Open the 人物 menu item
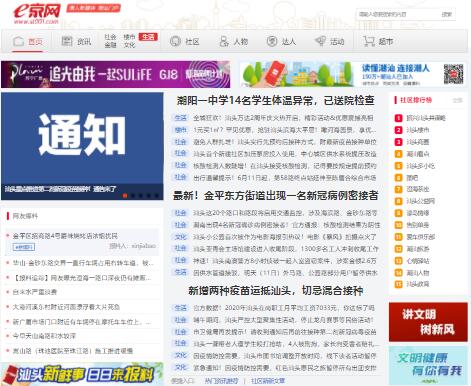The image size is (471, 386). coord(240,42)
